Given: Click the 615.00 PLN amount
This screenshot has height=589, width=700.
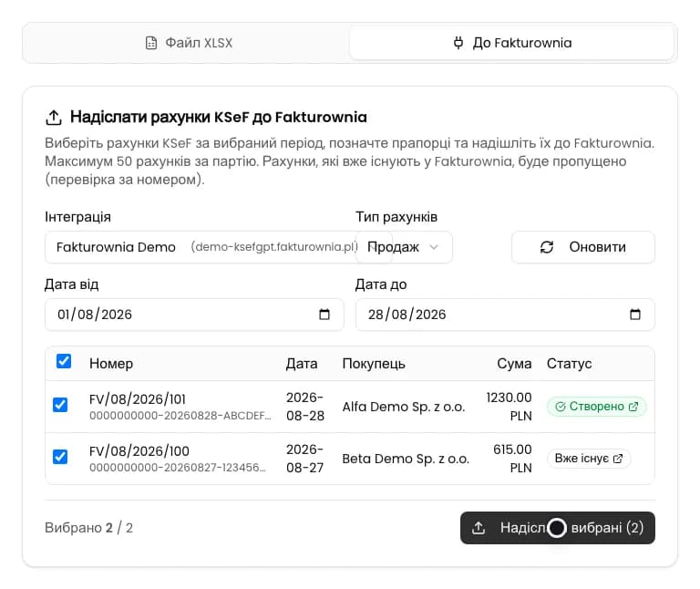Looking at the screenshot, I should click(512, 459).
